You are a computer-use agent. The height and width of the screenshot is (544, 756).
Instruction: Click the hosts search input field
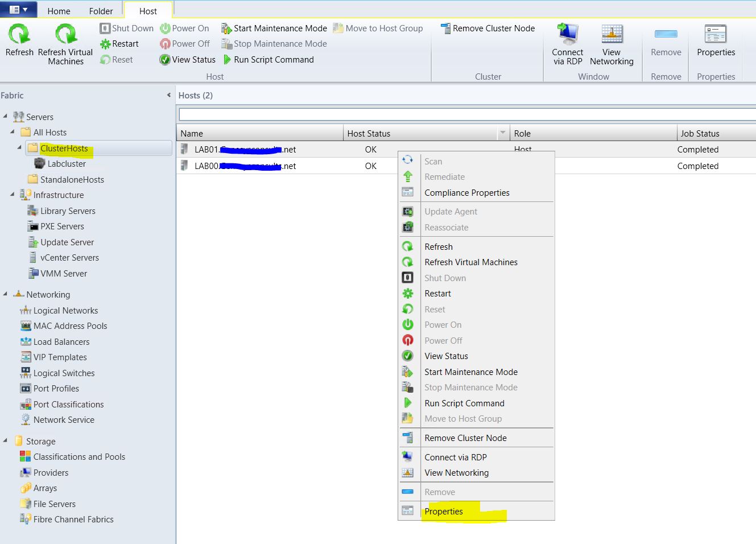coord(466,115)
